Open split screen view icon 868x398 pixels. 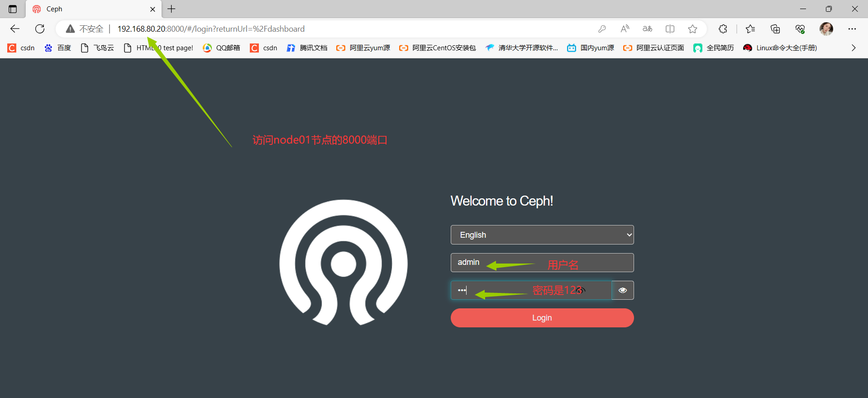(x=670, y=29)
